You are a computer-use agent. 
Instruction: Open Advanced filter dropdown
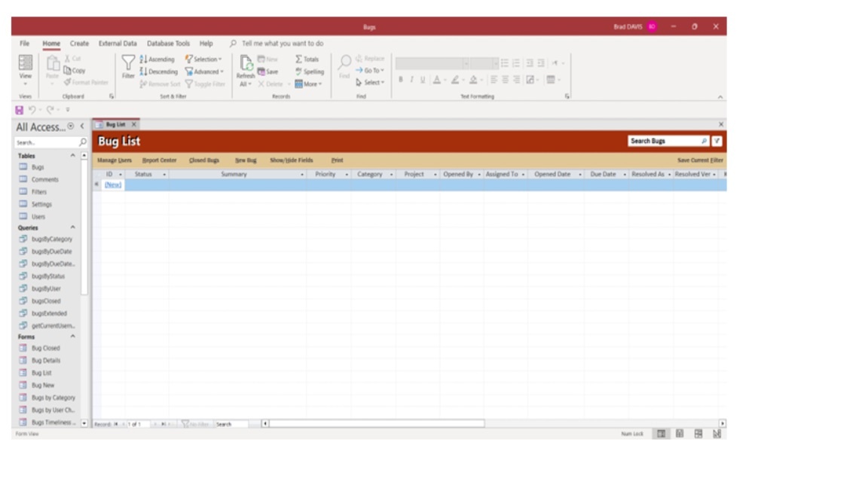coord(205,72)
